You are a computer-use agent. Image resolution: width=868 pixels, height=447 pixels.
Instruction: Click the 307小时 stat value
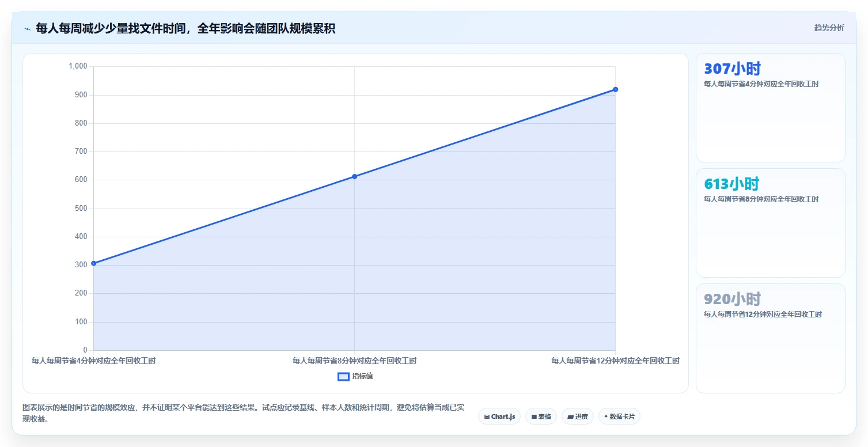click(x=732, y=69)
